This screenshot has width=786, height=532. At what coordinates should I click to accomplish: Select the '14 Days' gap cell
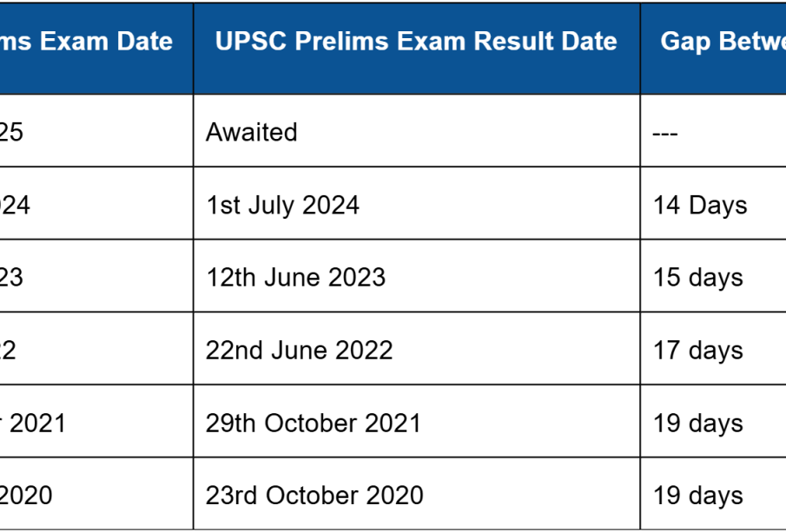(713, 203)
